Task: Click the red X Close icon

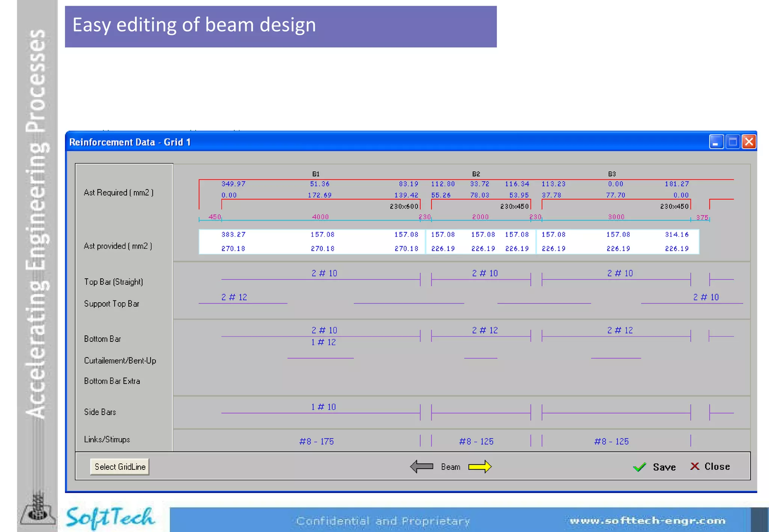Action: point(695,466)
